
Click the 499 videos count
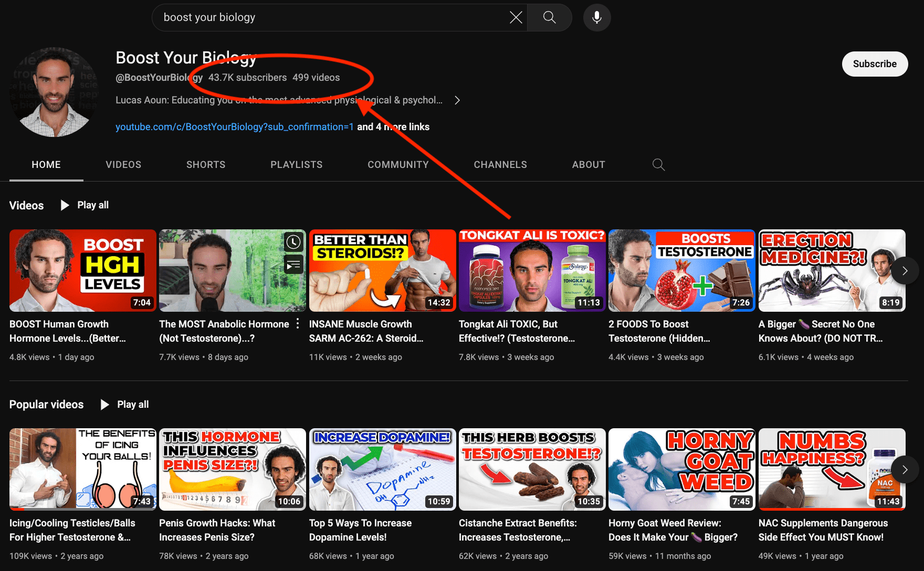pos(316,78)
